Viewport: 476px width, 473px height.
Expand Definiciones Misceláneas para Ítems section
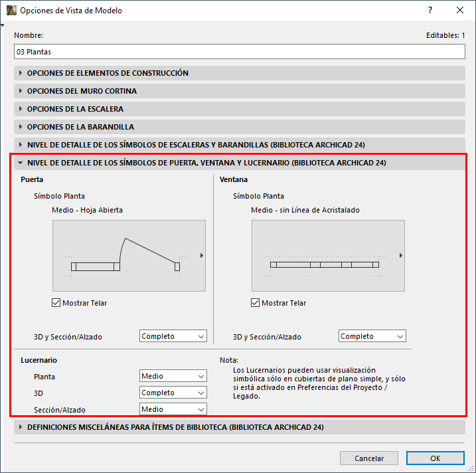click(239, 427)
